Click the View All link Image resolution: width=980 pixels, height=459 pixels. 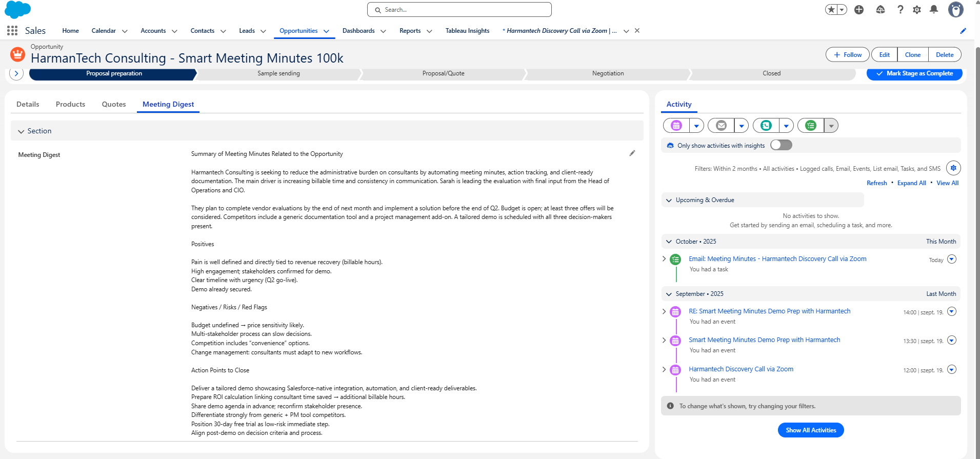[947, 183]
